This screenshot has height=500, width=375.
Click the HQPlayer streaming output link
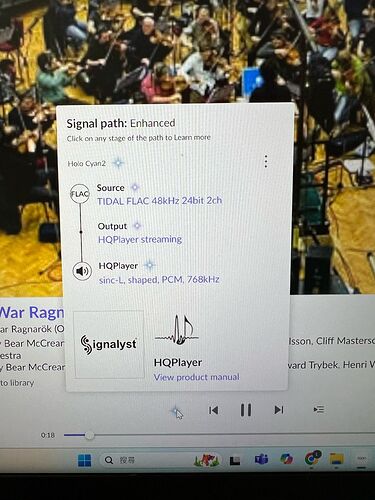140,240
